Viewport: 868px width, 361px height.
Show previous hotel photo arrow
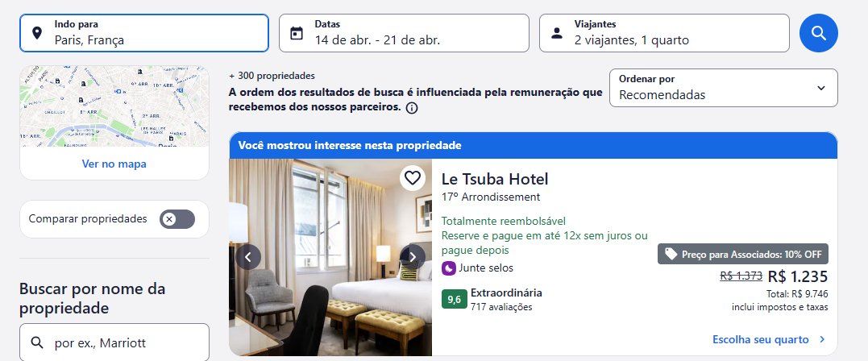(x=248, y=257)
